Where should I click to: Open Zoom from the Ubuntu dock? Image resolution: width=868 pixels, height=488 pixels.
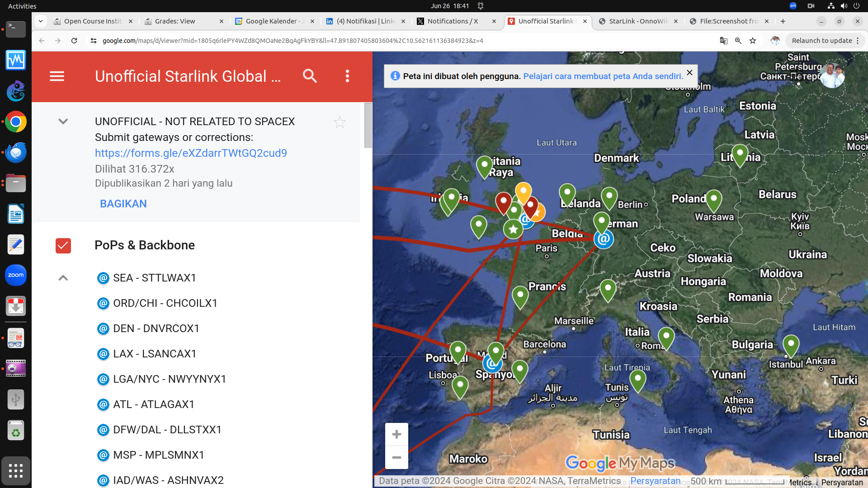pos(16,275)
